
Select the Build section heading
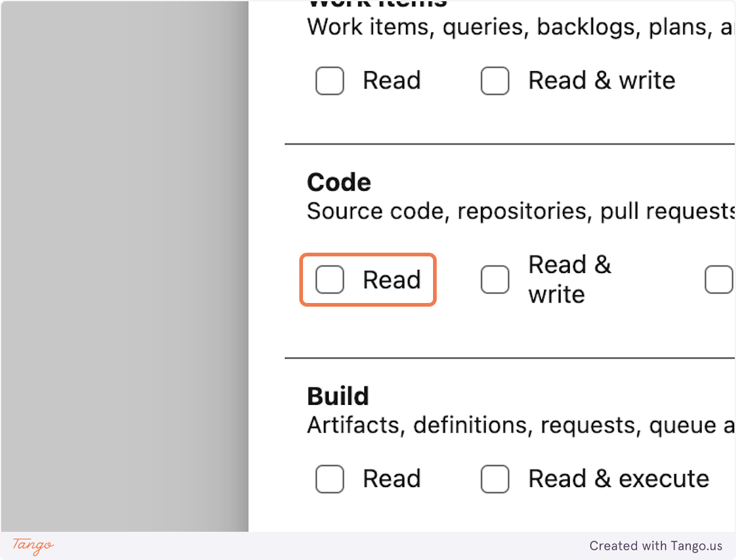tap(337, 396)
